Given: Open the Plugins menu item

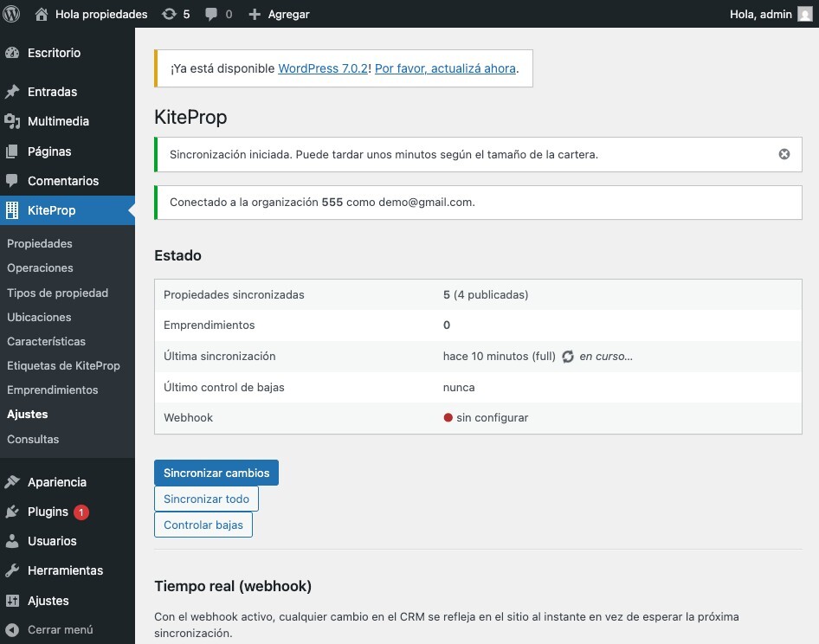Looking at the screenshot, I should (x=68, y=512).
